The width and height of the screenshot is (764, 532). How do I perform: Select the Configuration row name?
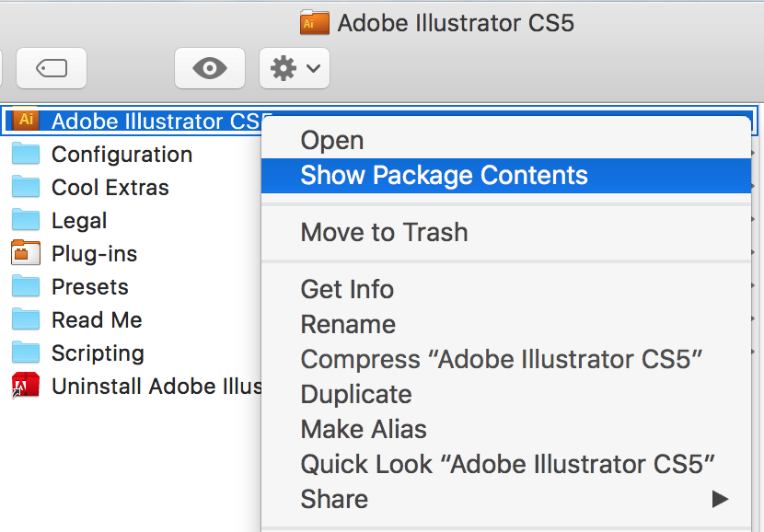tap(122, 155)
